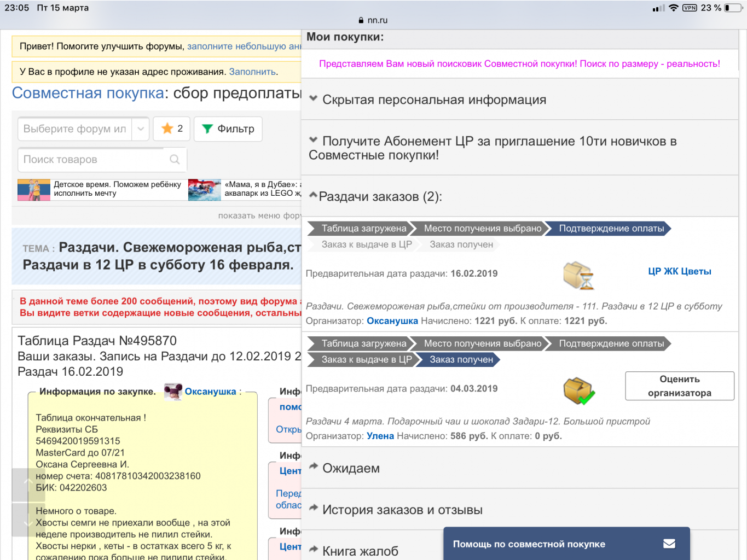This screenshot has width=747, height=560.
Task: Expand the Получите Абонемент ЦР section
Action: click(520, 148)
